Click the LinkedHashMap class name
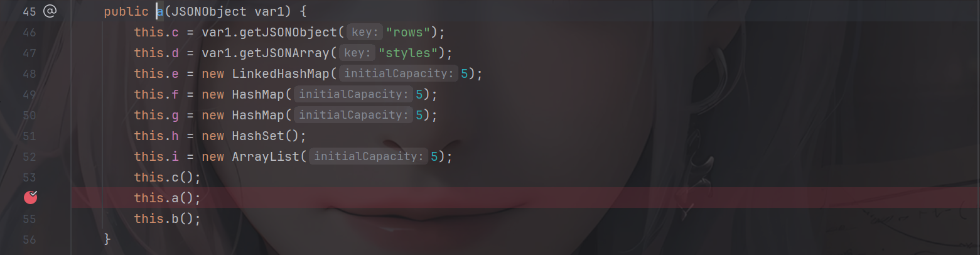The width and height of the screenshot is (980, 255). click(x=281, y=73)
